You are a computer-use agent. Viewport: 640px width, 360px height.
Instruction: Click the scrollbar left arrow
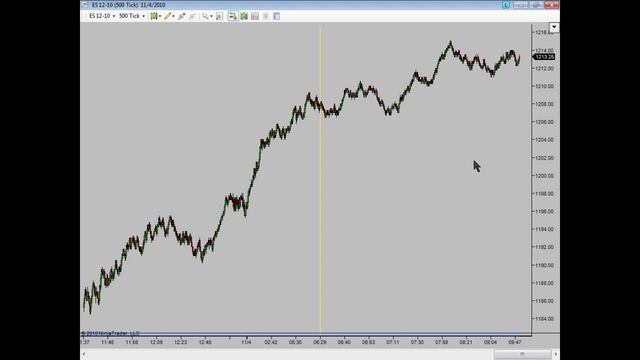coord(84,354)
